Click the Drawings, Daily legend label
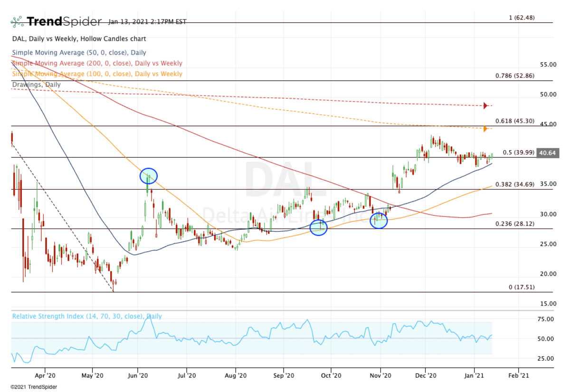Screen dimensions: 570x392 click(x=36, y=85)
